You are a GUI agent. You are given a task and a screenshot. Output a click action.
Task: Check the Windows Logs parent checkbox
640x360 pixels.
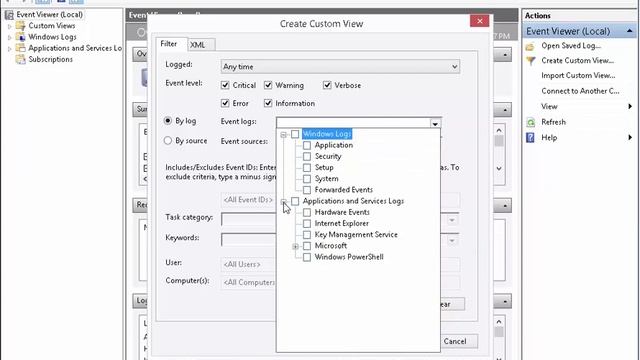point(295,134)
